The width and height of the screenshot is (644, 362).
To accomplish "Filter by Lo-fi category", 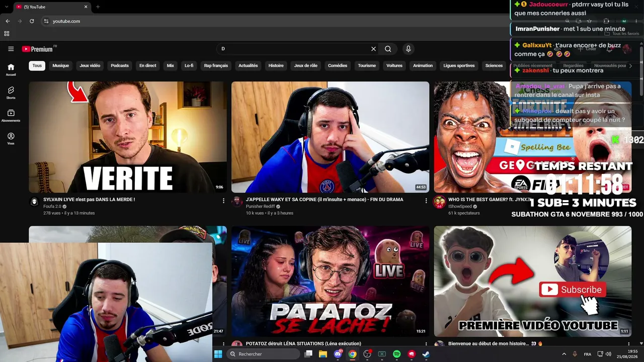I will [189, 65].
